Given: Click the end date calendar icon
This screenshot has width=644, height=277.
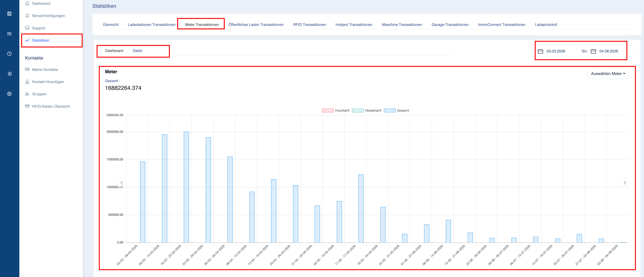Looking at the screenshot, I should pyautogui.click(x=593, y=51).
